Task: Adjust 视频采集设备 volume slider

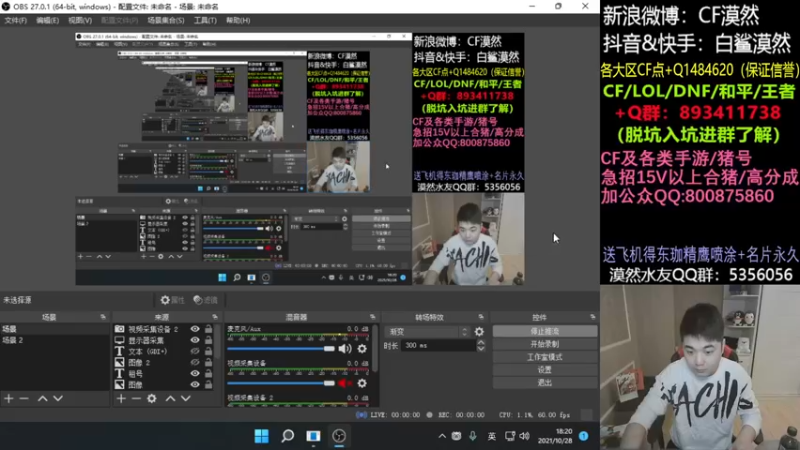Action: [x=281, y=383]
